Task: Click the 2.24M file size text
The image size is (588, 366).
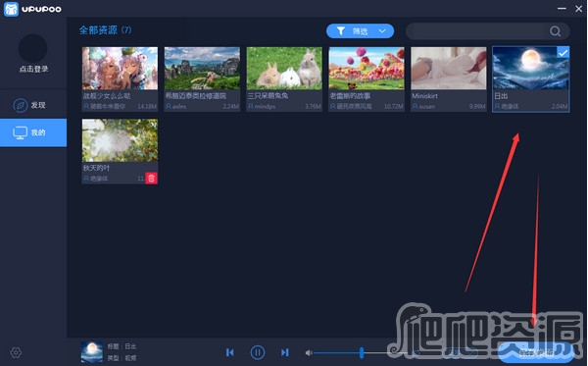Action: click(231, 107)
